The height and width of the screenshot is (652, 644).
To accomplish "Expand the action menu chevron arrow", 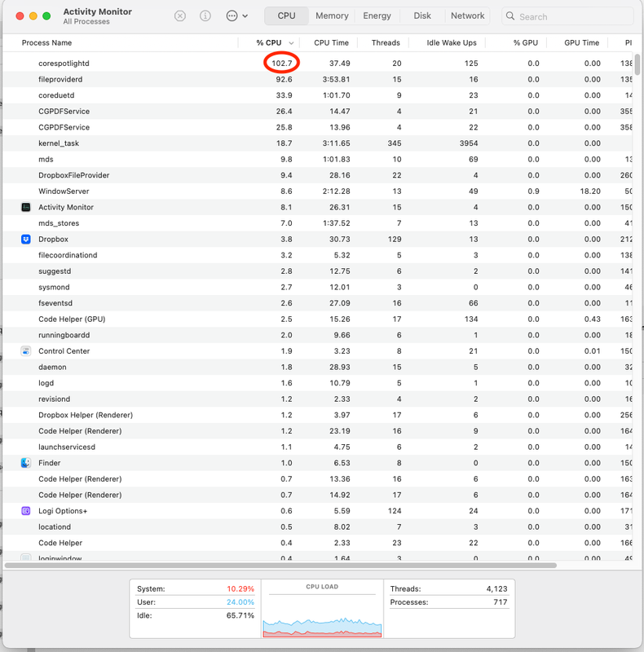I will [x=245, y=16].
